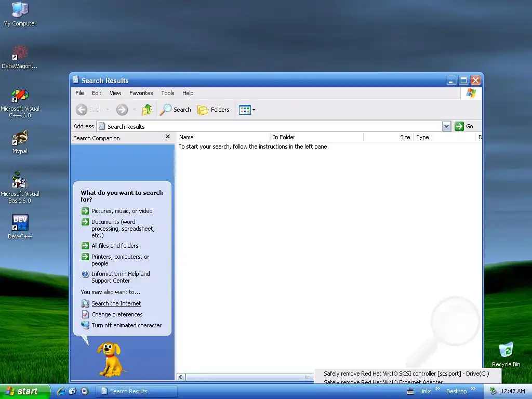Image resolution: width=532 pixels, height=399 pixels.
Task: Maximize the Search Results window
Action: pyautogui.click(x=463, y=81)
